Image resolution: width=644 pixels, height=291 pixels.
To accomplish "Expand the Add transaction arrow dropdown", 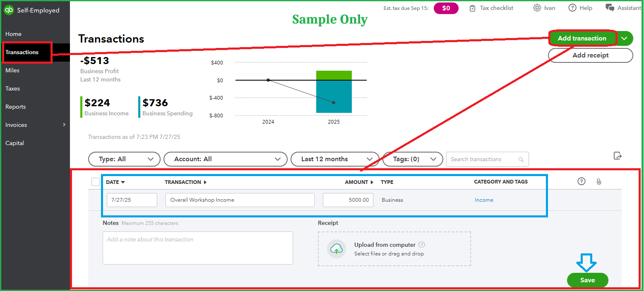I will coord(625,38).
